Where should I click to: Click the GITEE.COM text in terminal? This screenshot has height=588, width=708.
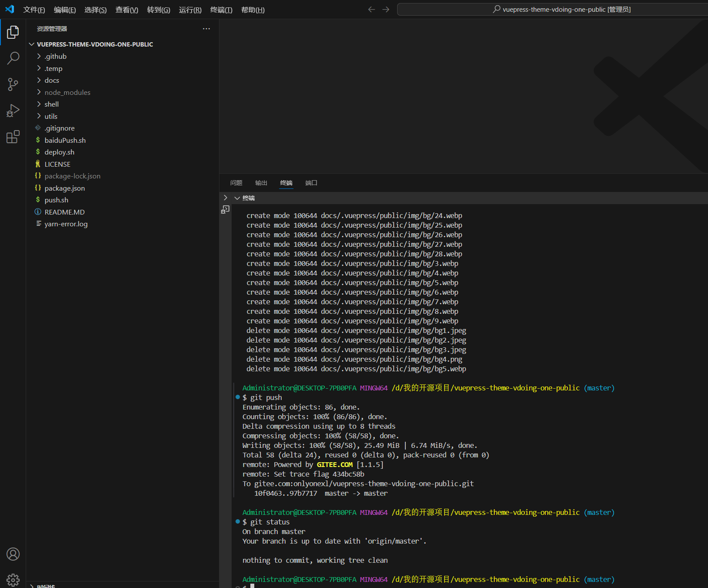tap(335, 464)
